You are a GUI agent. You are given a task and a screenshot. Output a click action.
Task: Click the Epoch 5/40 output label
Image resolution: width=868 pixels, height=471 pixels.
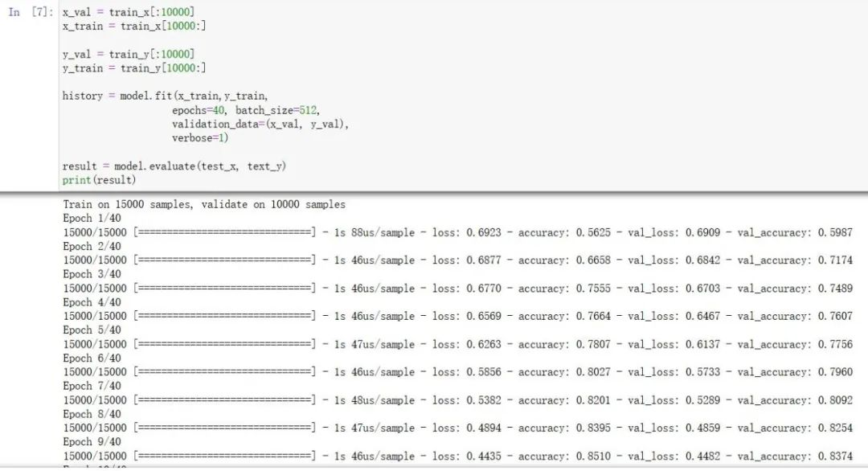pos(92,330)
